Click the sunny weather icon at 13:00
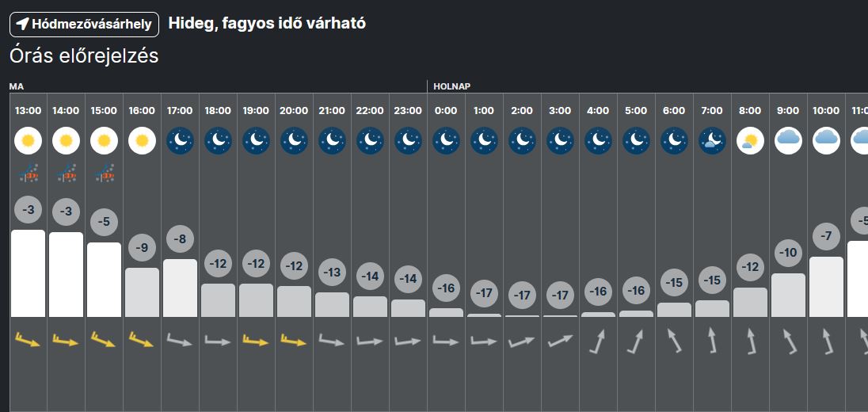 [29, 141]
